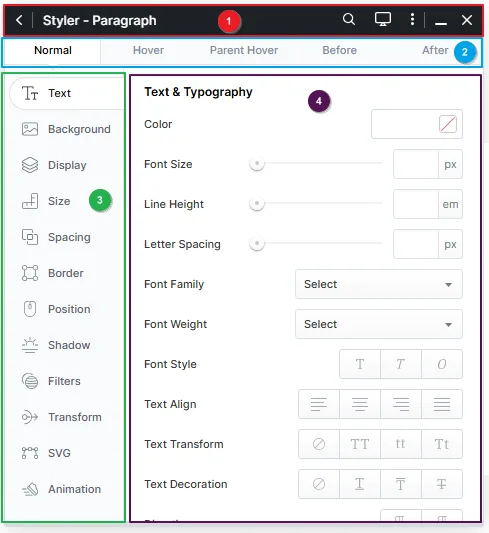The height and width of the screenshot is (533, 489).
Task: Open the Background settings section
Action: pos(66,129)
